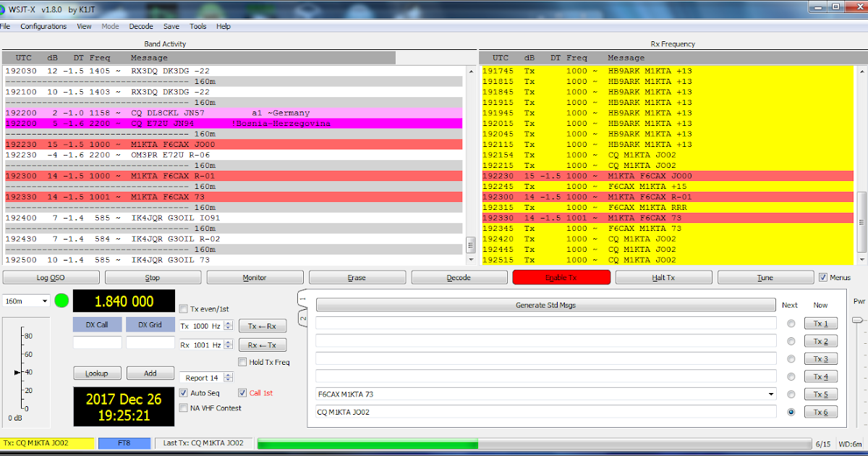Open the Decode menu

click(x=140, y=26)
